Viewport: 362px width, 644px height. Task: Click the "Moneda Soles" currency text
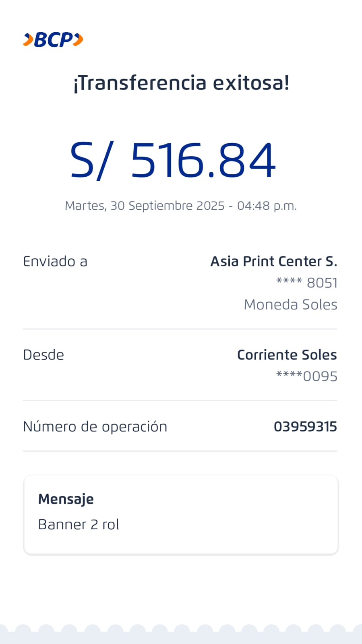coord(290,305)
